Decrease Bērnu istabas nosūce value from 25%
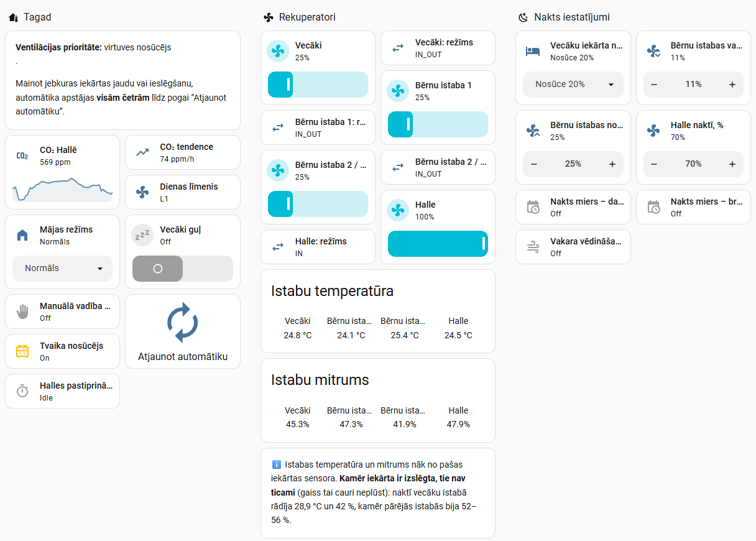 click(x=533, y=164)
